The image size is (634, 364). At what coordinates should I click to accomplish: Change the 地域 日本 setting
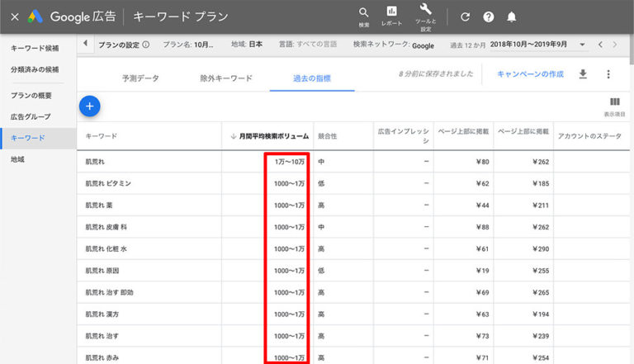tap(247, 44)
